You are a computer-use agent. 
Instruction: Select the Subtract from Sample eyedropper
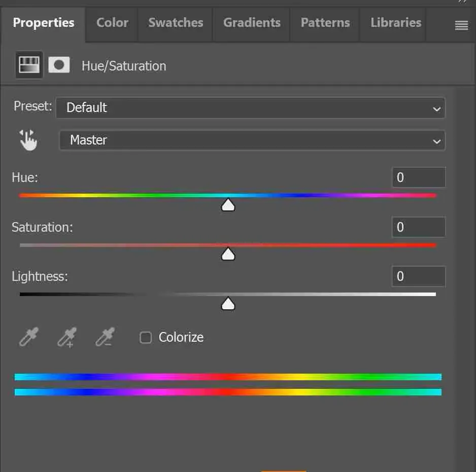105,337
